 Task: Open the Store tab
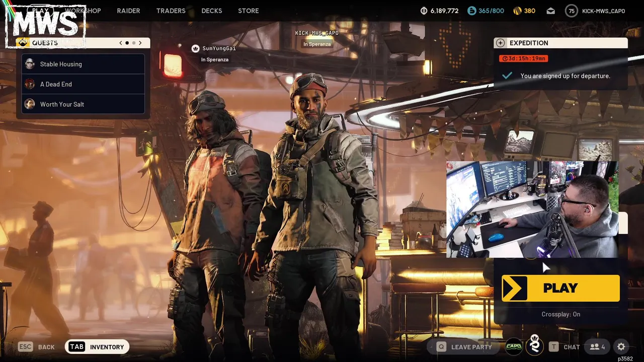click(x=249, y=11)
